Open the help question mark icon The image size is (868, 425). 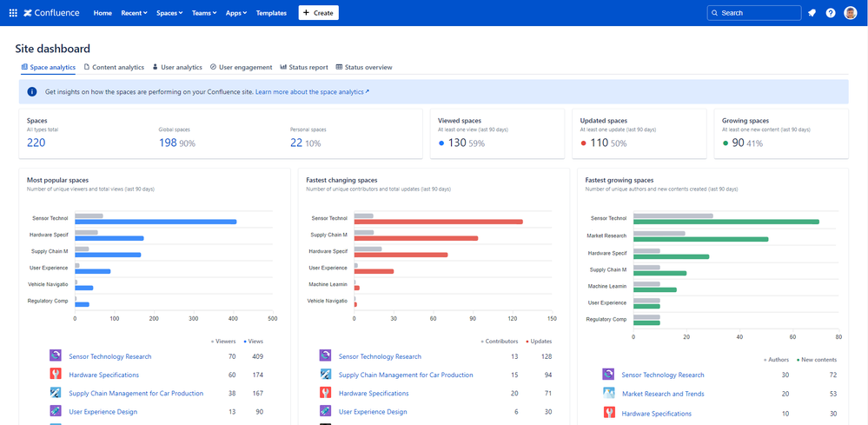click(x=831, y=13)
